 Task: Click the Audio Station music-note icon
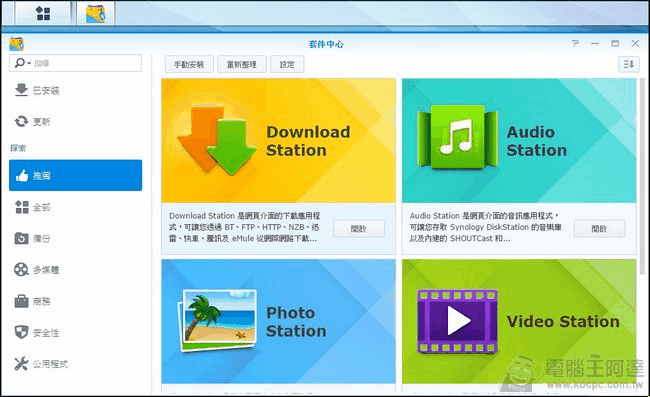coord(458,137)
